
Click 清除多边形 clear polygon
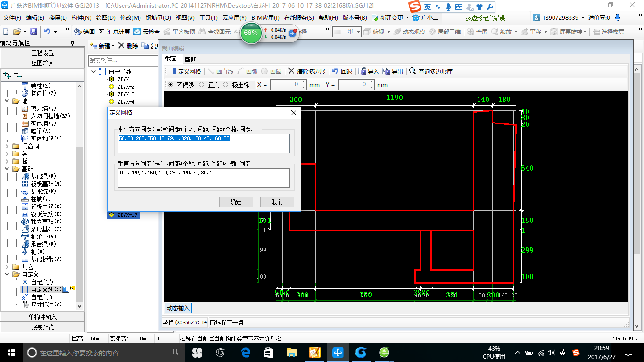tap(307, 71)
